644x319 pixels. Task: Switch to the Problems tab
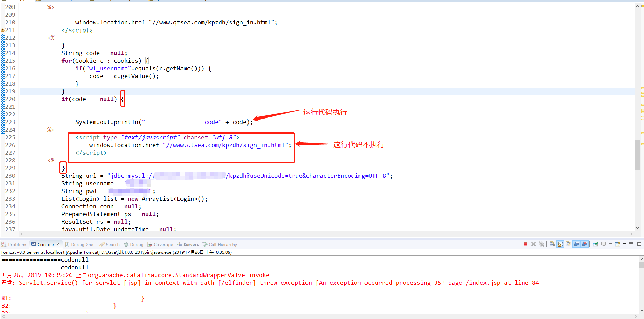tap(14, 245)
